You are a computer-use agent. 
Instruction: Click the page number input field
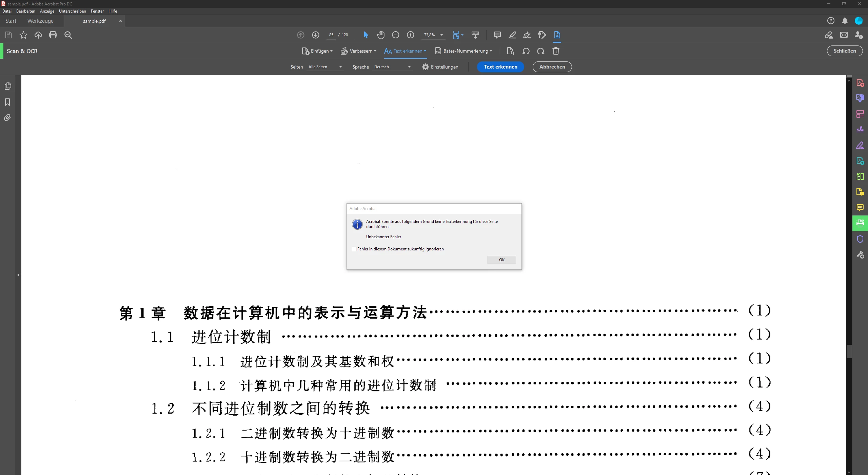pyautogui.click(x=331, y=35)
